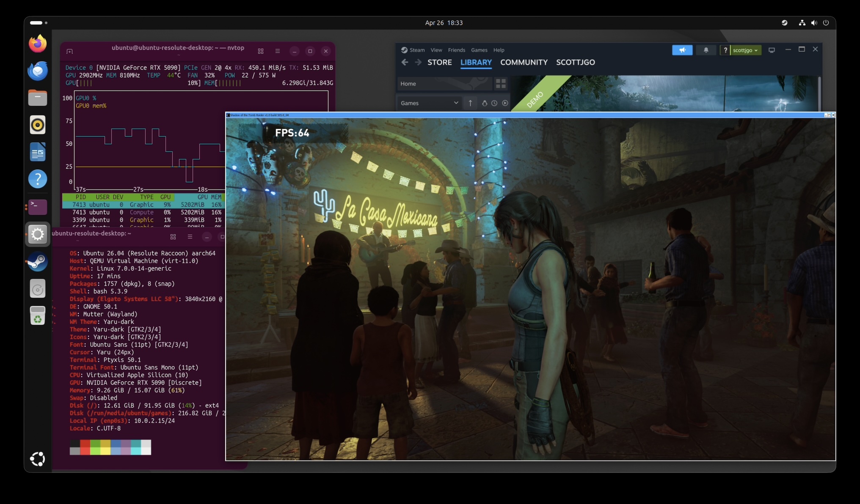Image resolution: width=860 pixels, height=504 pixels.
Task: Open Steam announcements megaphone button
Action: (x=682, y=50)
